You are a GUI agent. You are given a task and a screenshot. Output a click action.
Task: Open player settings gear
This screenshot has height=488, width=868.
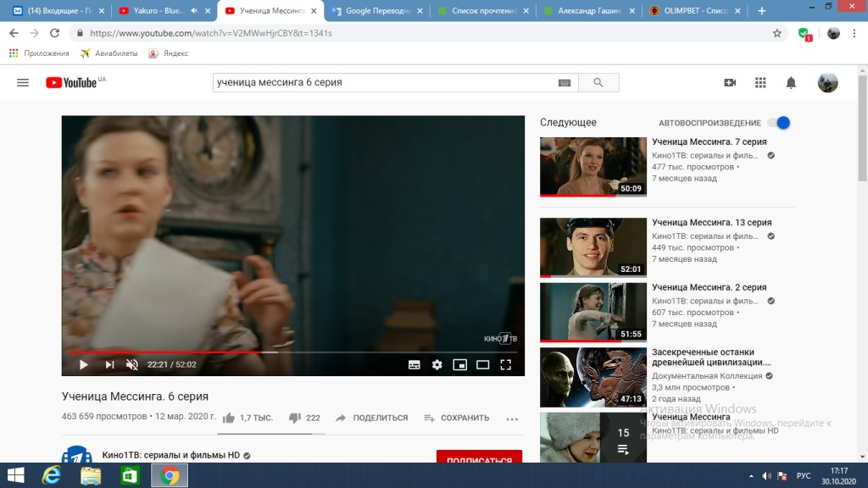[437, 364]
